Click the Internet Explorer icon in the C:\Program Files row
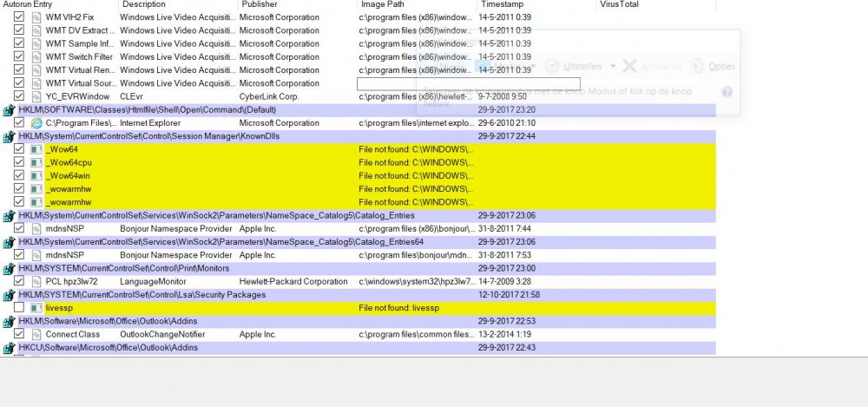Image resolution: width=868 pixels, height=407 pixels. [36, 123]
